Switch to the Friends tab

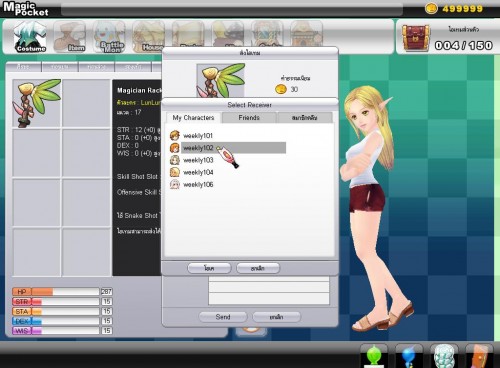click(x=249, y=118)
